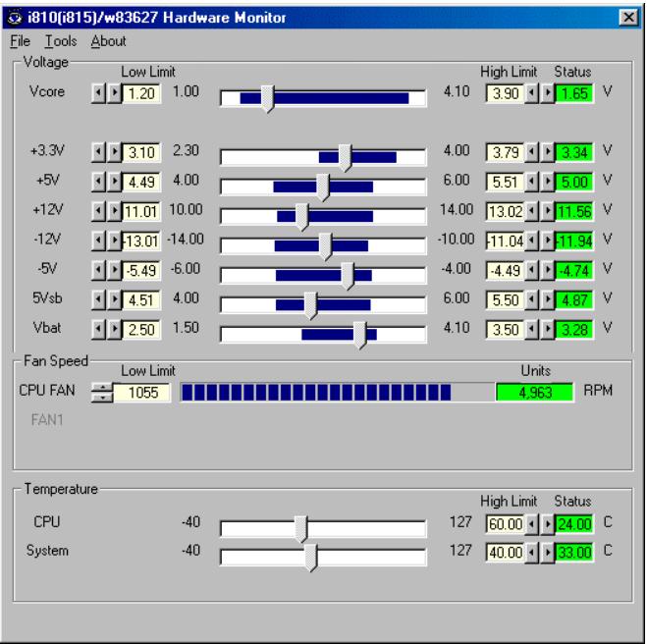Increase +3.3V high limit with right arrow
The width and height of the screenshot is (647, 644).
pos(547,152)
